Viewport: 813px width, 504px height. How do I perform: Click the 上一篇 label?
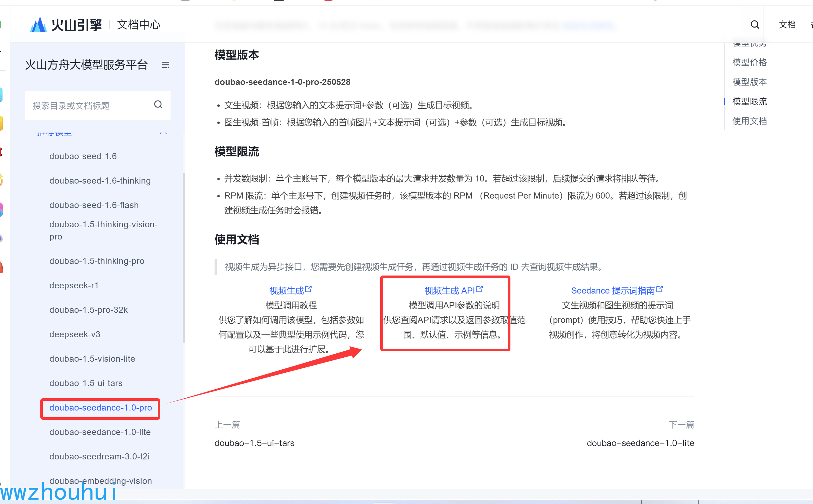click(227, 425)
